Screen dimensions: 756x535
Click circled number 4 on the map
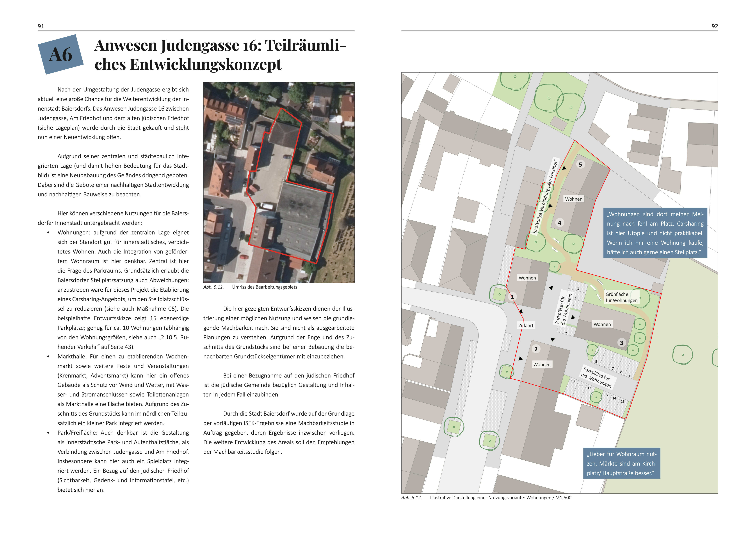(559, 223)
